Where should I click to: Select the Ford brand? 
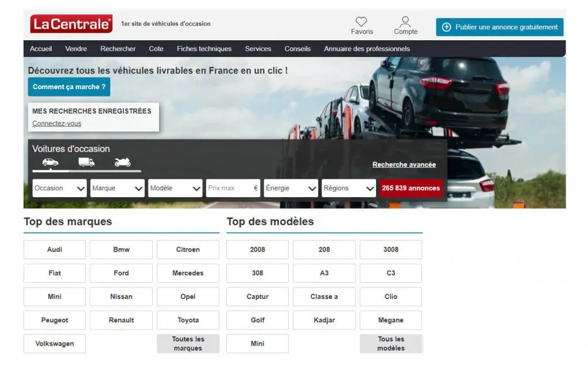click(121, 273)
